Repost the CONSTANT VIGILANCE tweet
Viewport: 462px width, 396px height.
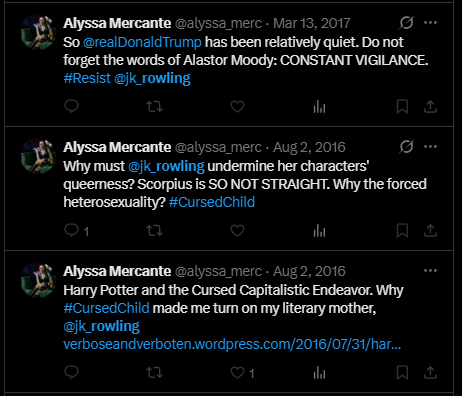pyautogui.click(x=154, y=106)
